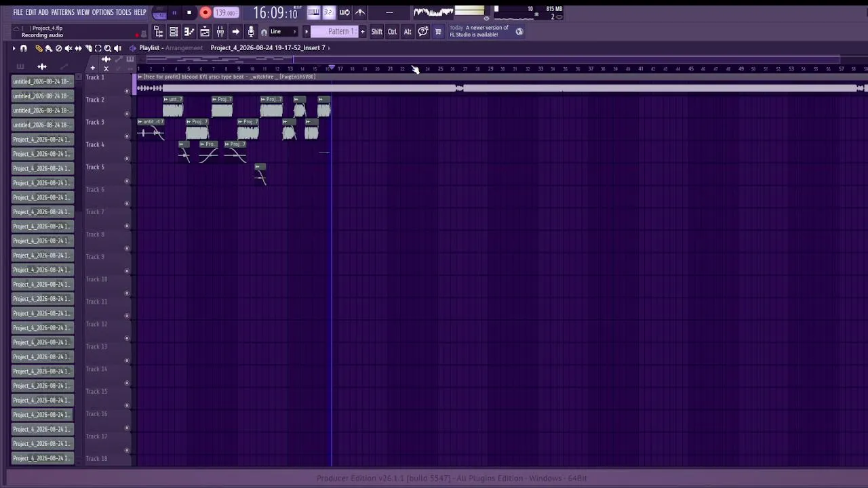Mute Track 3 with its dot switch
Screen dimensions: 868x488
(x=127, y=136)
